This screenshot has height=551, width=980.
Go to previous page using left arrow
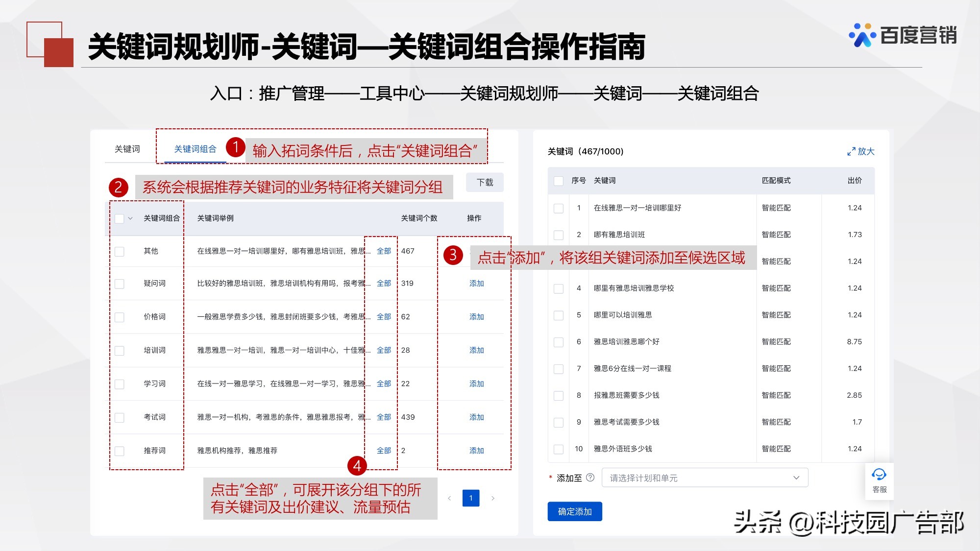450,498
